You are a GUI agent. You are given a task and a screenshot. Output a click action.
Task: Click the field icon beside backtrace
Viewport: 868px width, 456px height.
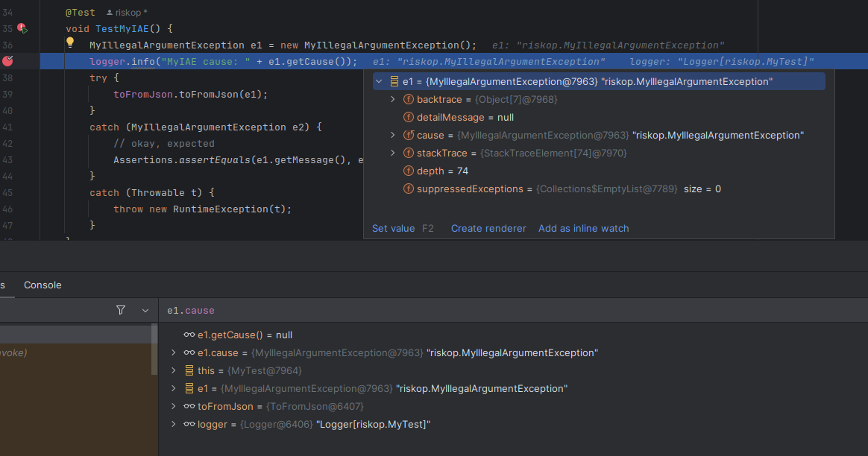tap(409, 99)
